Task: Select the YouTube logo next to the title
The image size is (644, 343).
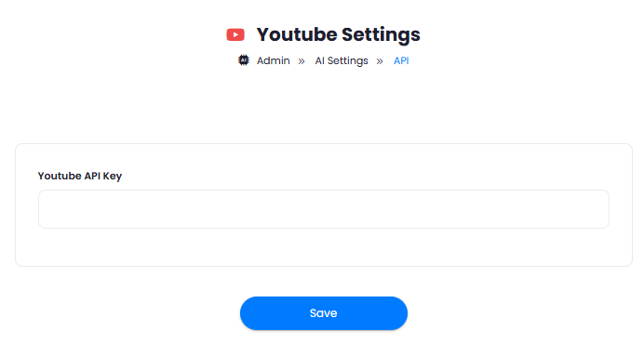Action: tap(235, 35)
